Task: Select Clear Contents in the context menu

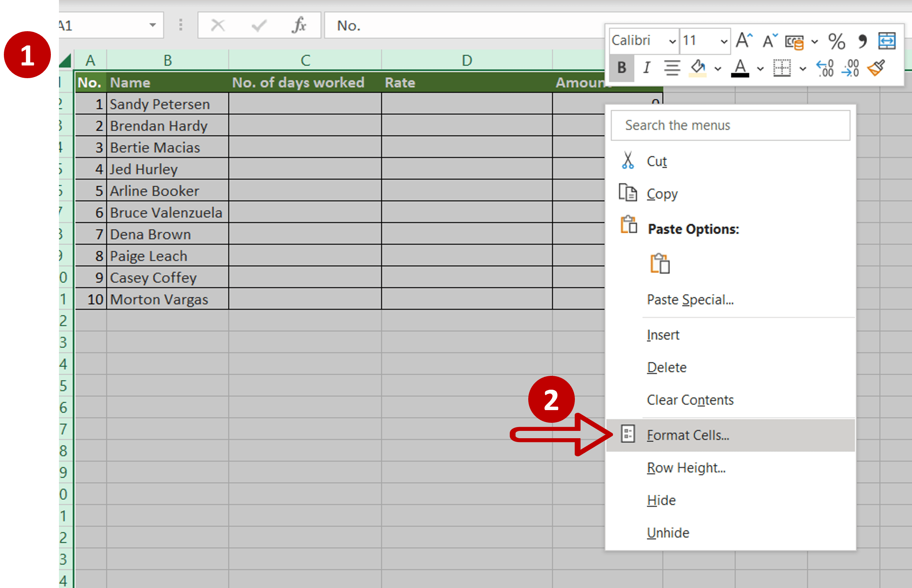Action: (690, 400)
